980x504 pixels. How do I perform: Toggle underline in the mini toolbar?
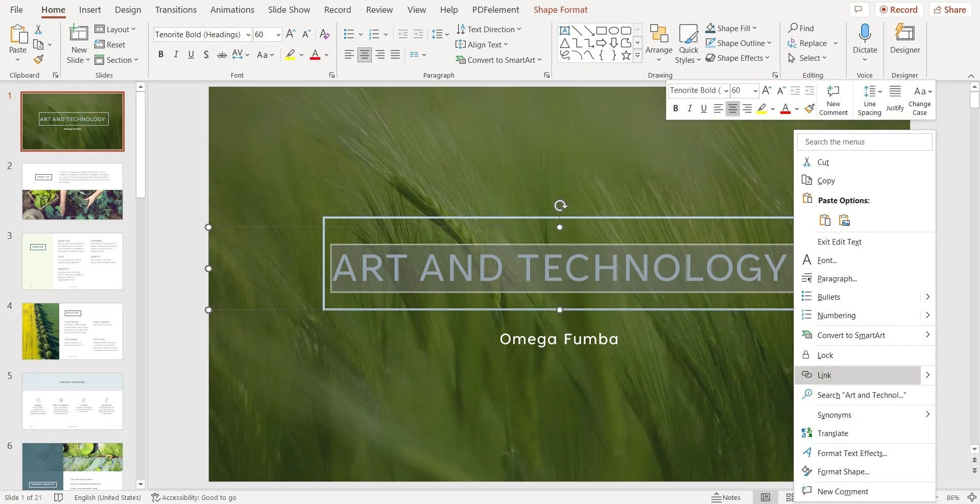pyautogui.click(x=703, y=108)
